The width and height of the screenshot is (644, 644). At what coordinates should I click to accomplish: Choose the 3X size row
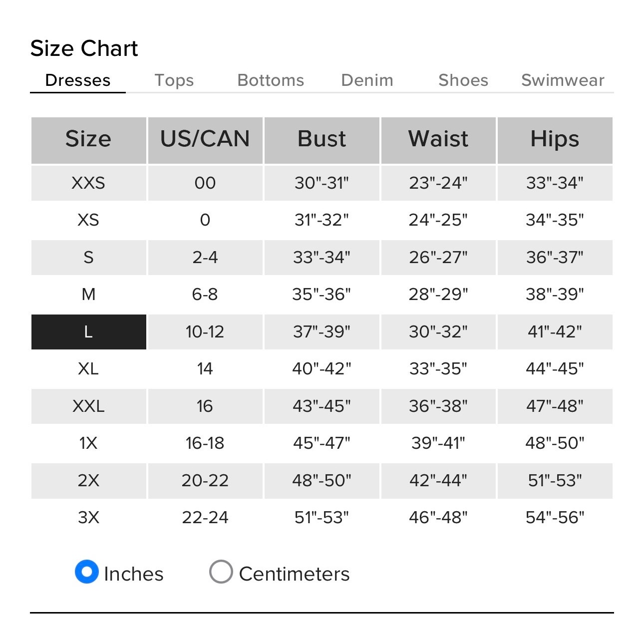pos(322,518)
